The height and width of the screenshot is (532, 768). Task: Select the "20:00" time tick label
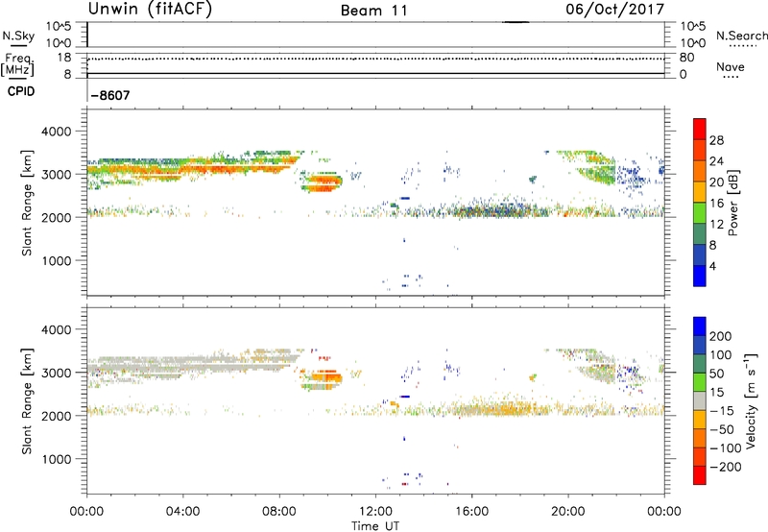click(x=568, y=512)
